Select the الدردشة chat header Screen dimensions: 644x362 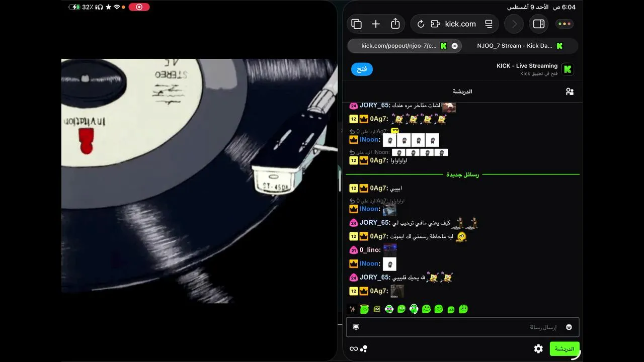tap(462, 92)
